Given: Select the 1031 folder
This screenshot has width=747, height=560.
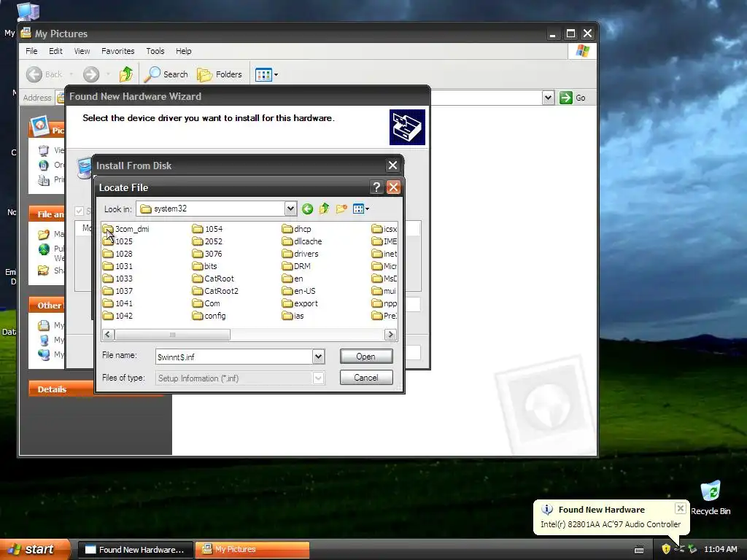Looking at the screenshot, I should [118, 266].
